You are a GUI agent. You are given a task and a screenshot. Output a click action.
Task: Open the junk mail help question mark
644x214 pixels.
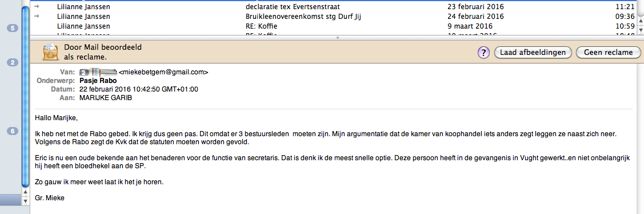coord(483,52)
